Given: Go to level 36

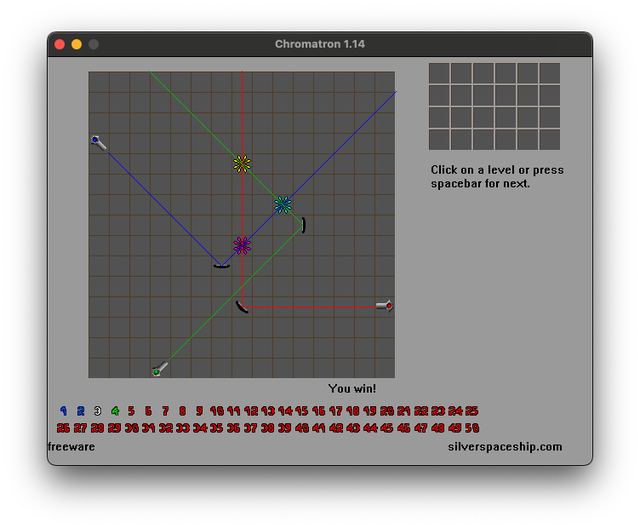Looking at the screenshot, I should (x=233, y=428).
